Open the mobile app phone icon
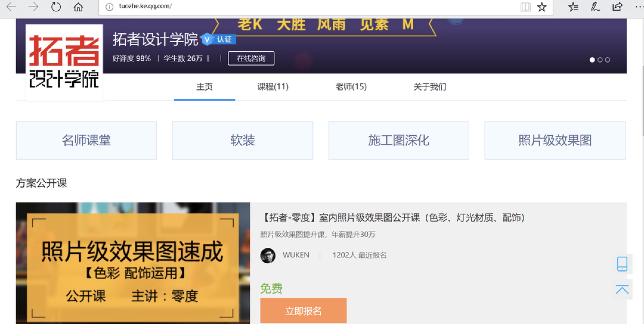The image size is (644, 324). click(x=622, y=264)
